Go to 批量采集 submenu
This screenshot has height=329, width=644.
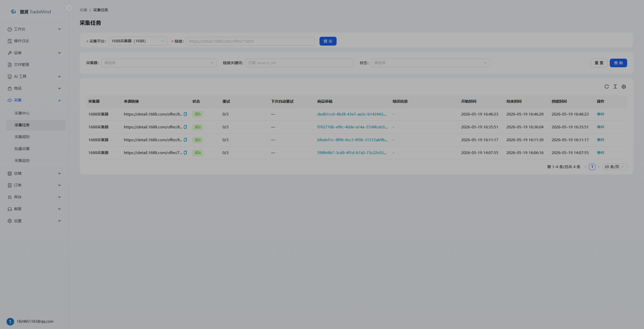click(x=36, y=149)
